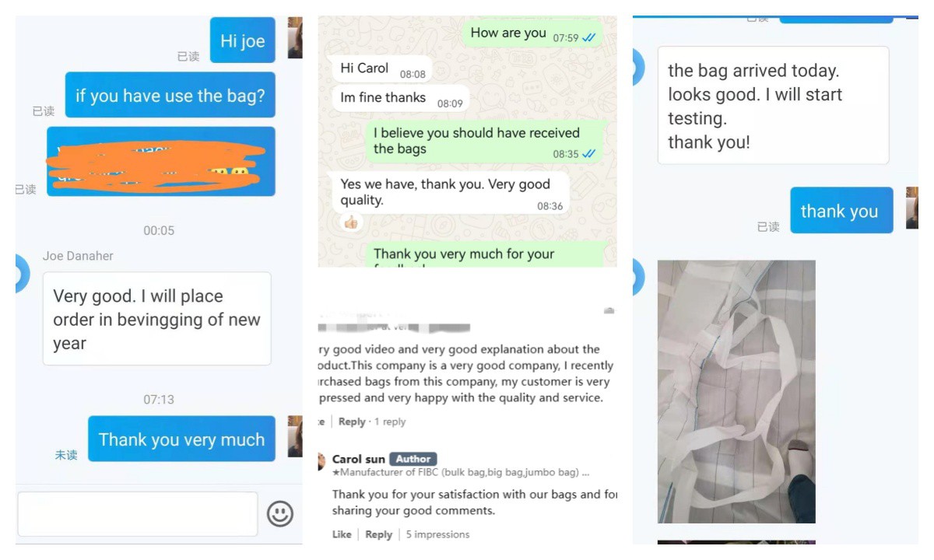The image size is (934, 560).
Task: Tap the thumbs-up reaction emoji
Action: pos(351,223)
